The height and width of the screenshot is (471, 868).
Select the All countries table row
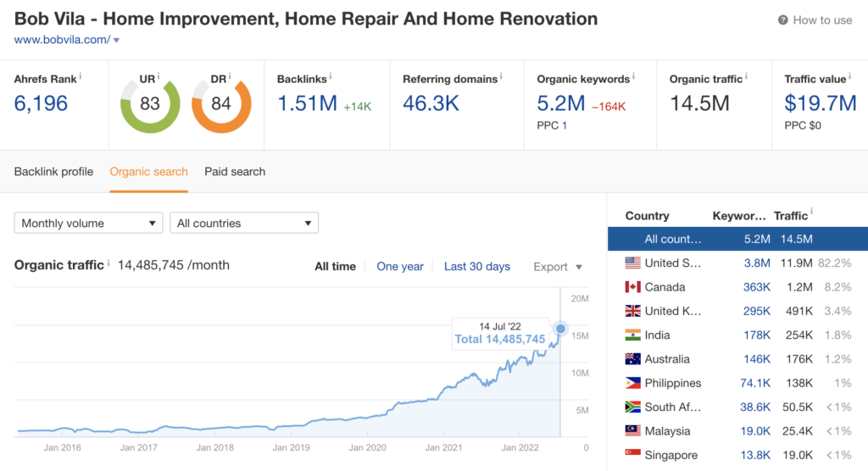[737, 239]
